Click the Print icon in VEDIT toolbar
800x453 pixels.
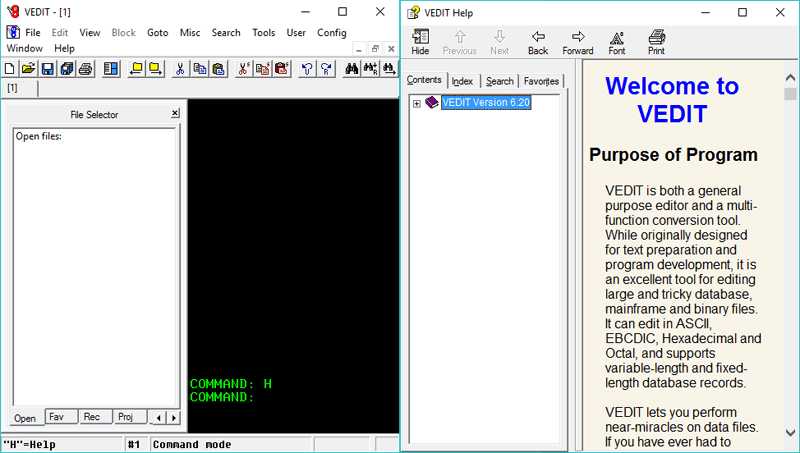(x=86, y=68)
